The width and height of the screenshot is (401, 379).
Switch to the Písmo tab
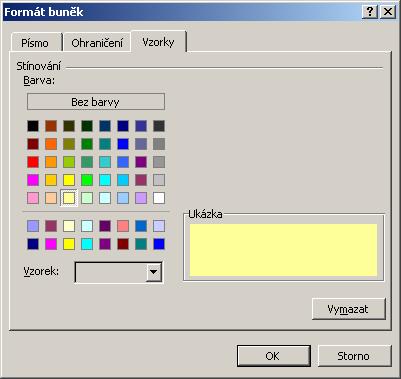[x=35, y=43]
